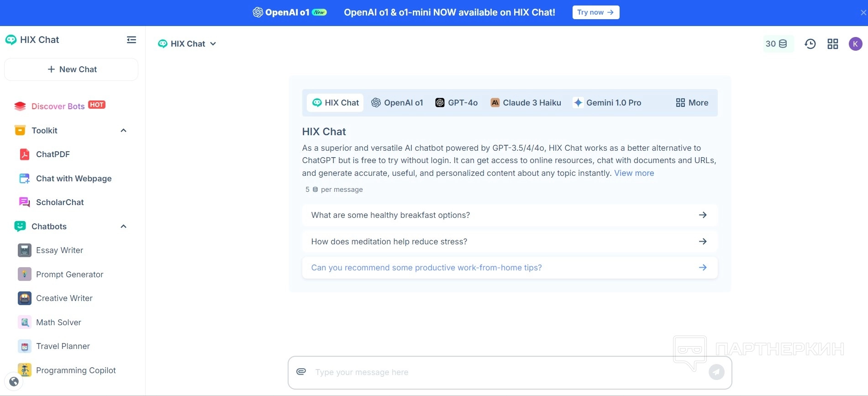Close the OpenAI o1 announcement banner

863,13
